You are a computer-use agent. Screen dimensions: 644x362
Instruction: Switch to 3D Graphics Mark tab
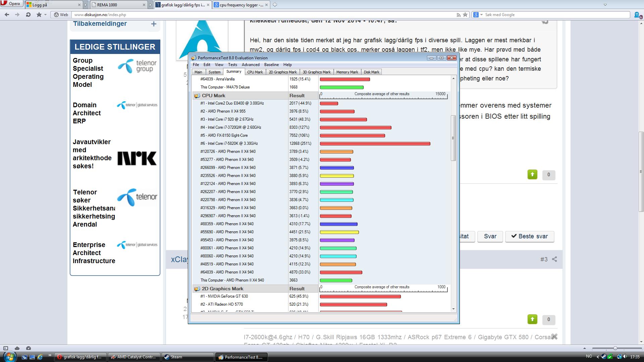click(x=316, y=72)
